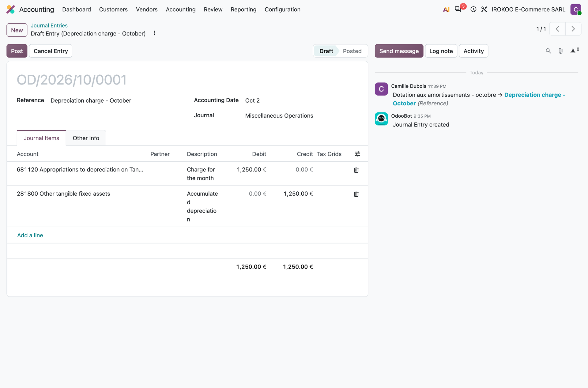Show the followers icon with a count of 0
The image size is (588, 388).
point(575,51)
